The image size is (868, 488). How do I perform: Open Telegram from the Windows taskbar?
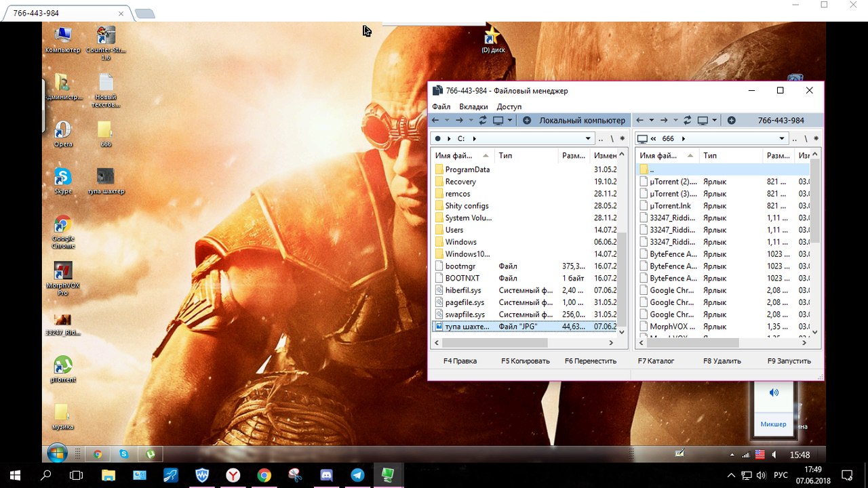[x=357, y=475]
